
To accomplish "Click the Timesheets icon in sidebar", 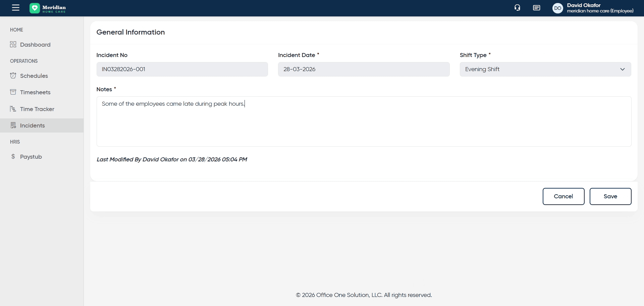I will [13, 92].
